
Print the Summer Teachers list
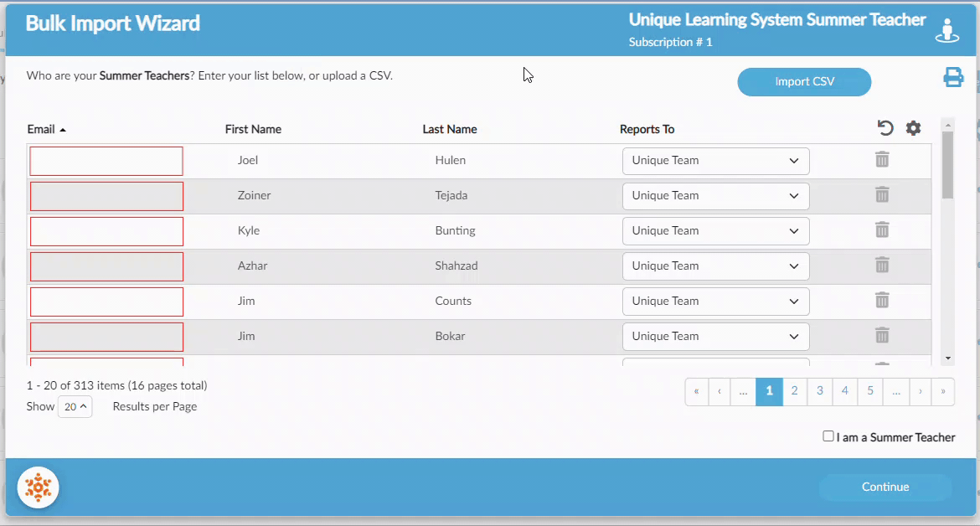(953, 77)
